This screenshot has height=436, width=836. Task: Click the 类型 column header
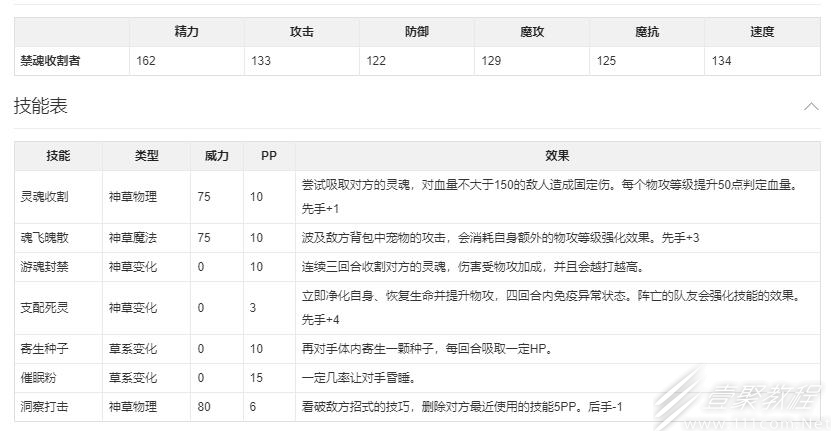(x=147, y=156)
